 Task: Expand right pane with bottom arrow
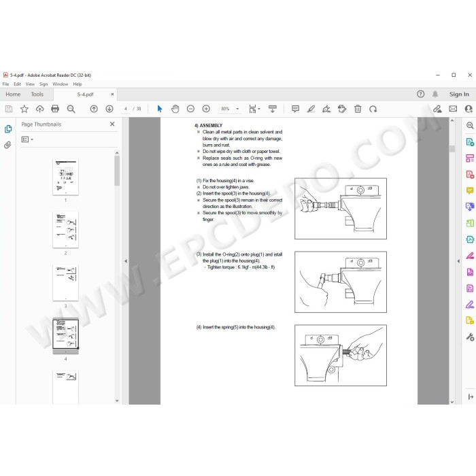click(471, 396)
